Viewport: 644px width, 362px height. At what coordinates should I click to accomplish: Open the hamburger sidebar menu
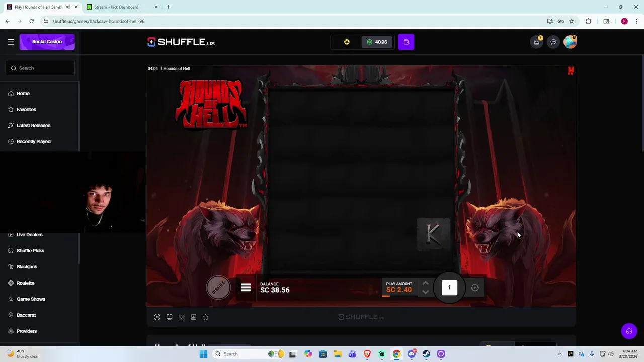11,42
